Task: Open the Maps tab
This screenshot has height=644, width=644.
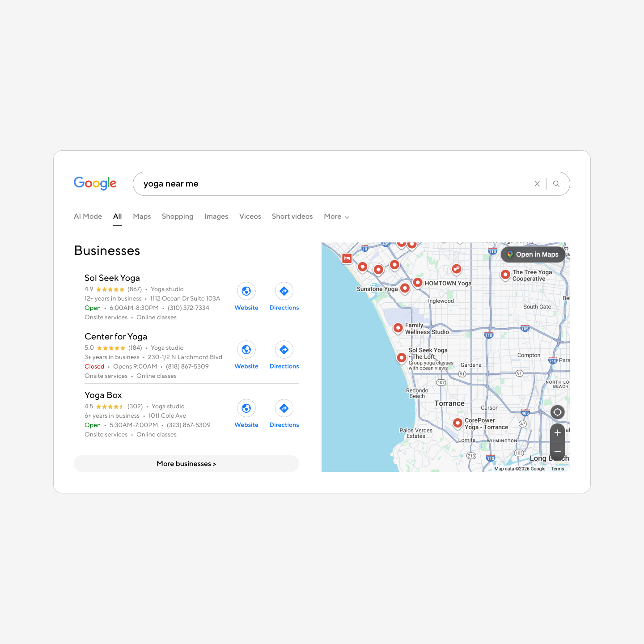Action: coord(142,216)
